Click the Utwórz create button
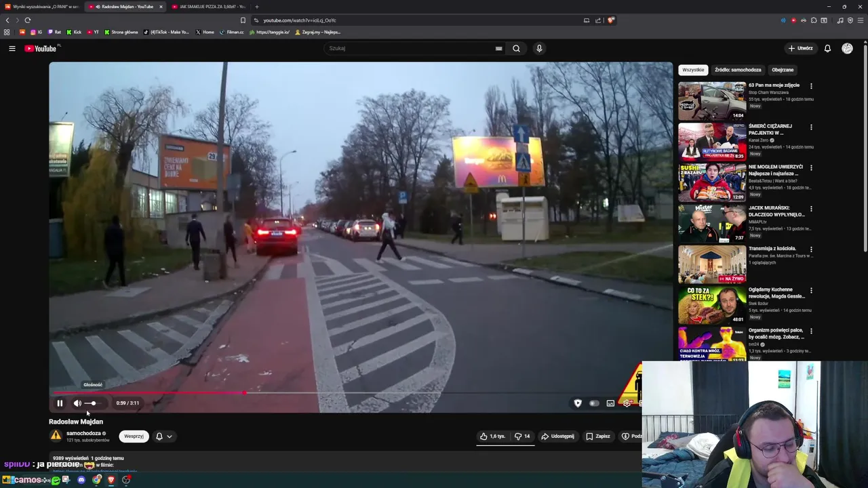This screenshot has height=488, width=868. click(x=800, y=48)
